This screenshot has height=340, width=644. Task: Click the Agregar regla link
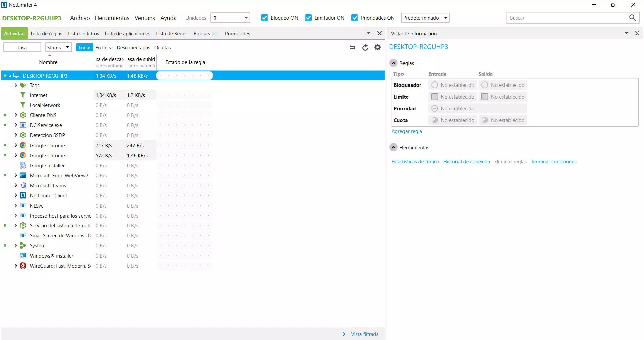407,131
